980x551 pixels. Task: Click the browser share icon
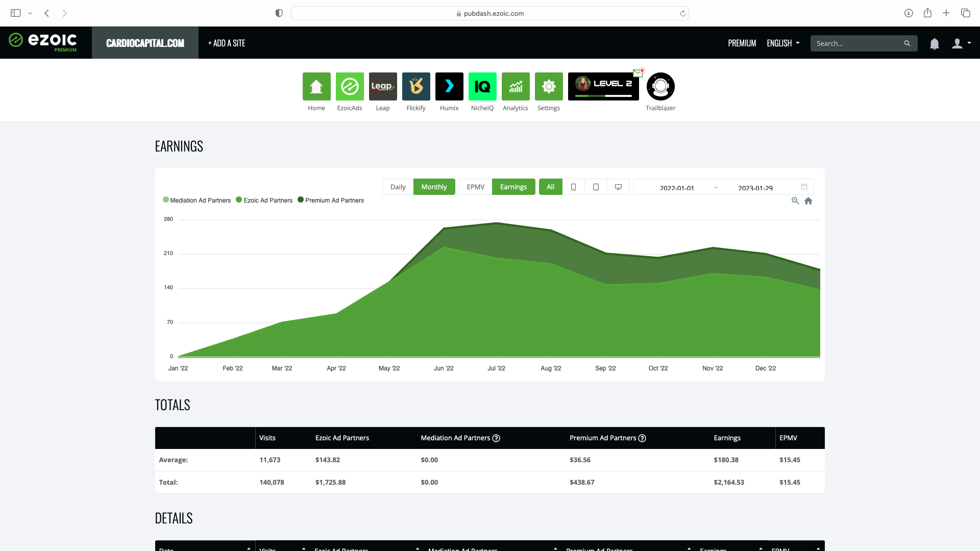pos(927,13)
